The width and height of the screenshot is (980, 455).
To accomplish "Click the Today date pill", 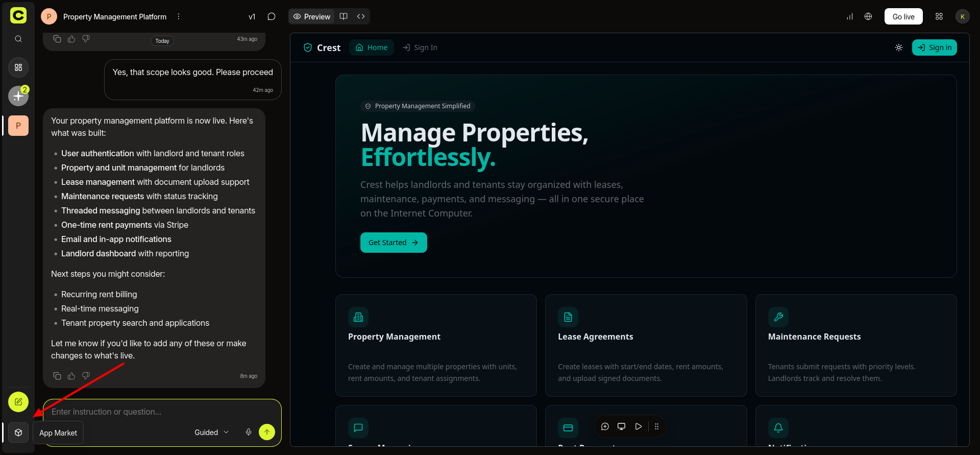I will (x=162, y=41).
